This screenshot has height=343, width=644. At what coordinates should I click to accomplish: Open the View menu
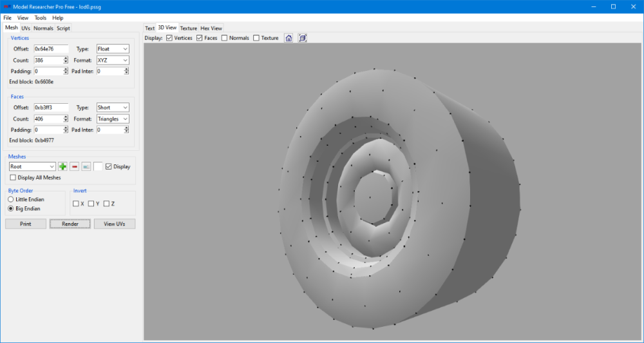click(23, 18)
